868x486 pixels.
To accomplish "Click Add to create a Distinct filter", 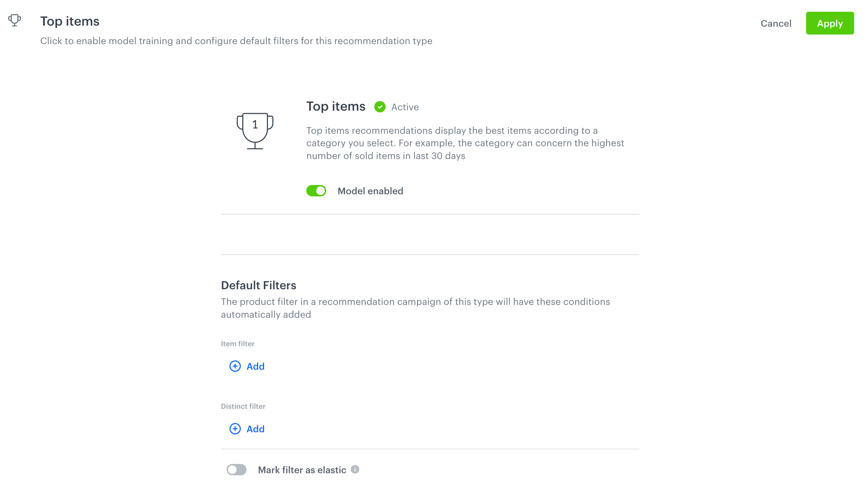I will [255, 429].
